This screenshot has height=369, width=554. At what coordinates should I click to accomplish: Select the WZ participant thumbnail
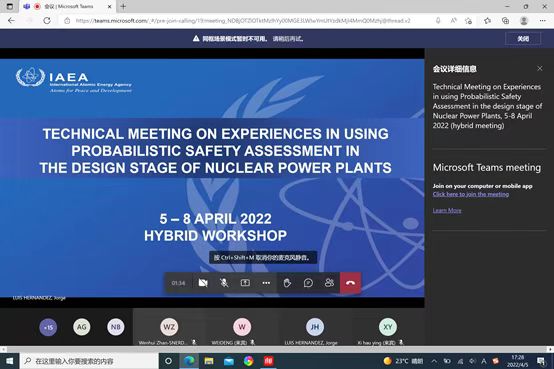pyautogui.click(x=169, y=327)
